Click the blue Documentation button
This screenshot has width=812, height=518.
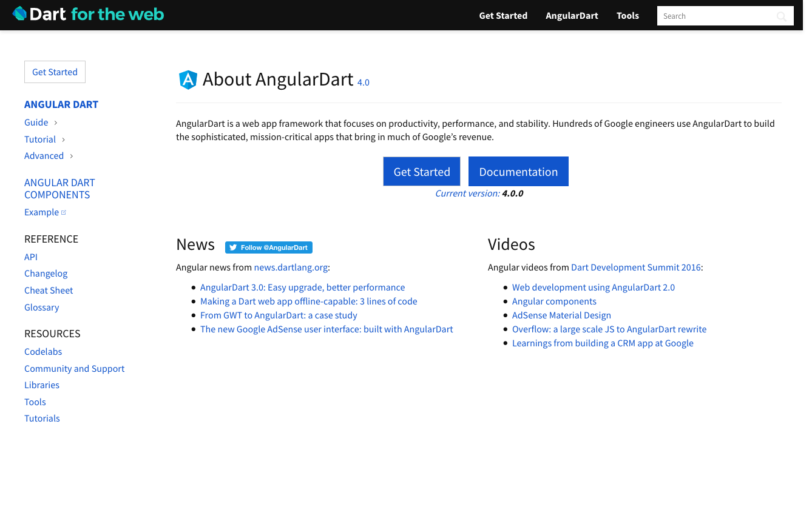click(x=518, y=172)
